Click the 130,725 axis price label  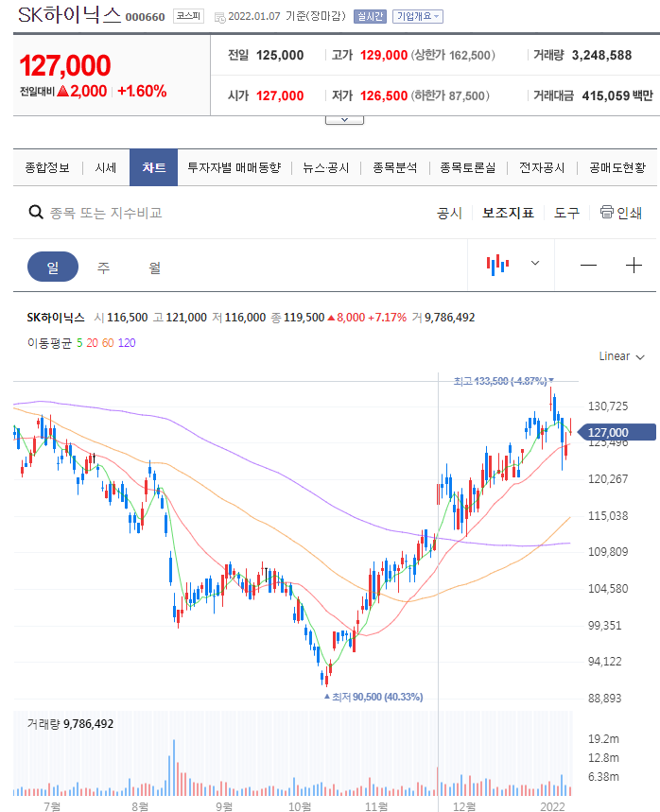[608, 406]
